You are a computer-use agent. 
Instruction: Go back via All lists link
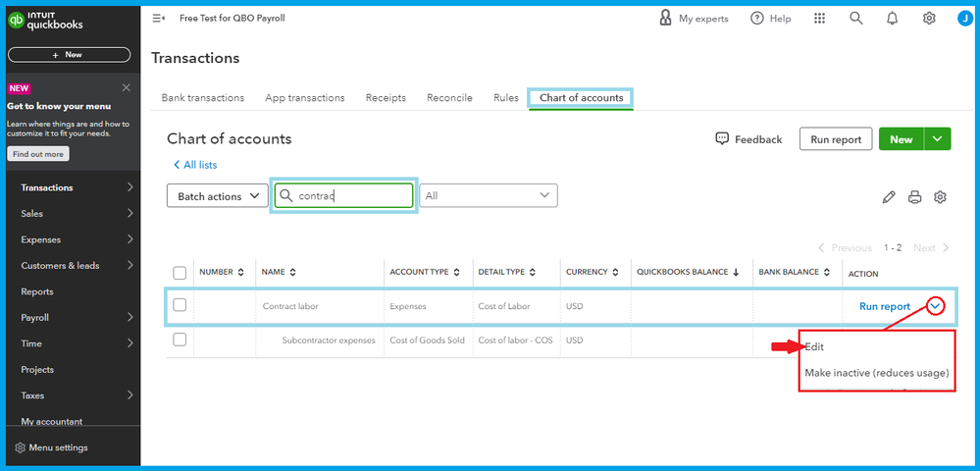[x=195, y=165]
